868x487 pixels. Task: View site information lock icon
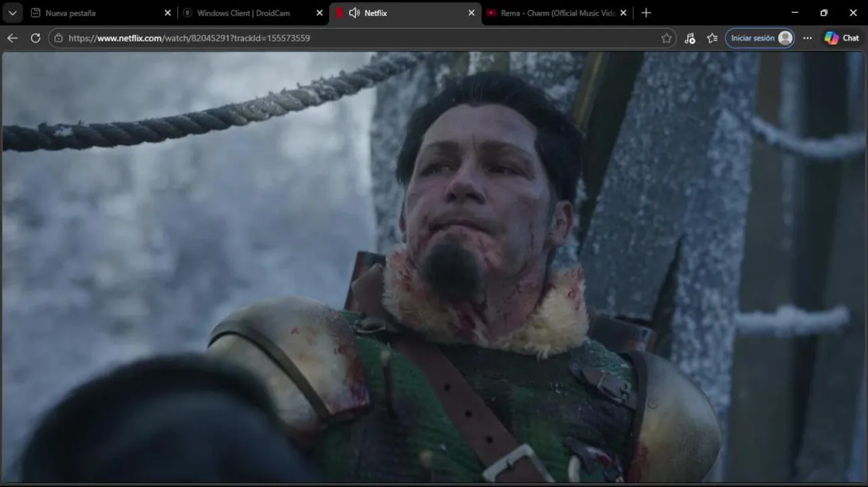(59, 38)
